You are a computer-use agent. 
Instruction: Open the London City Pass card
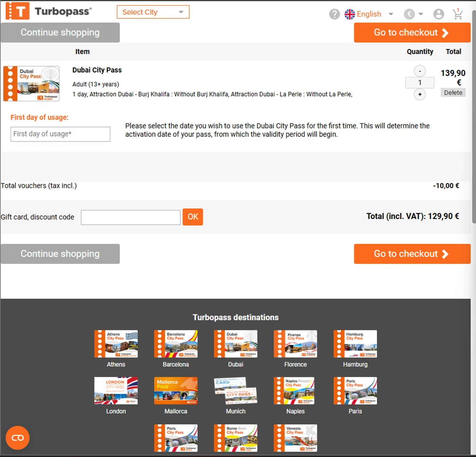tap(116, 391)
